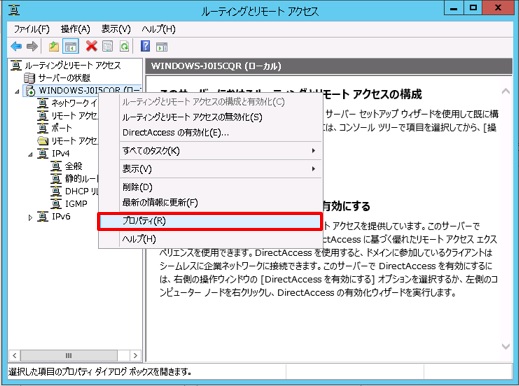
Task: Collapse the WINDOWS-J0I5CQR server node
Action: click(x=17, y=91)
